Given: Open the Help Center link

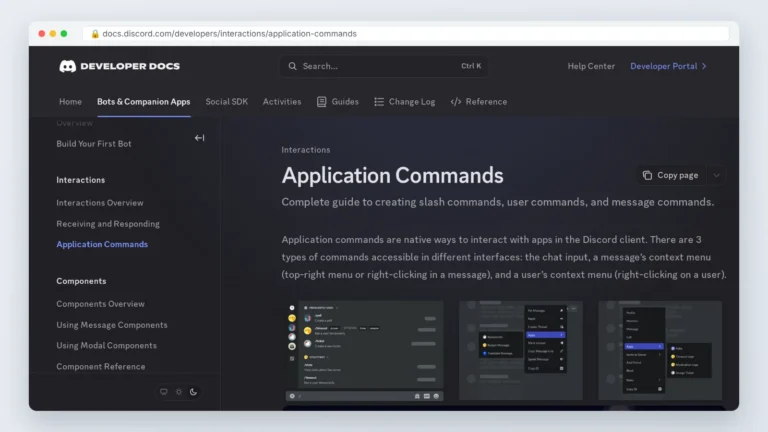Looking at the screenshot, I should coord(591,66).
